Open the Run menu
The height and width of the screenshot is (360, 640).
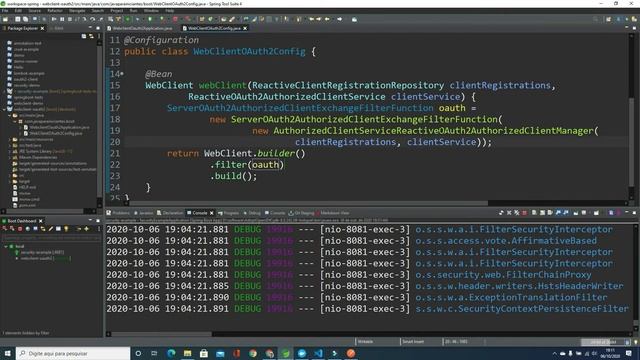(x=133, y=11)
